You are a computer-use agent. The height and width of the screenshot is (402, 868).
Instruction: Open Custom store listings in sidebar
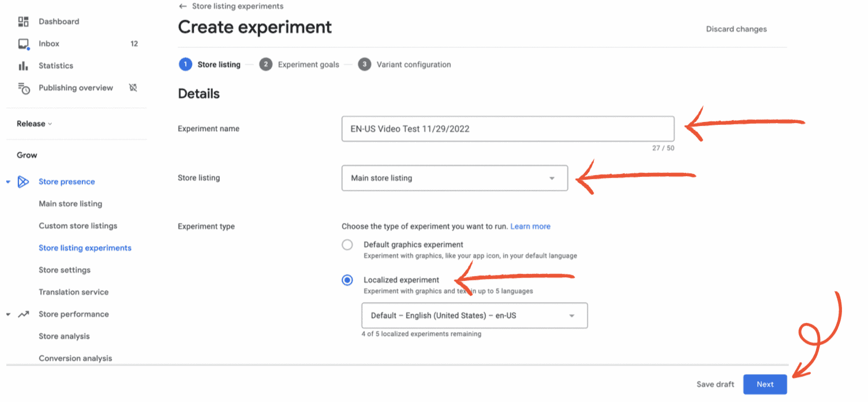tap(78, 226)
